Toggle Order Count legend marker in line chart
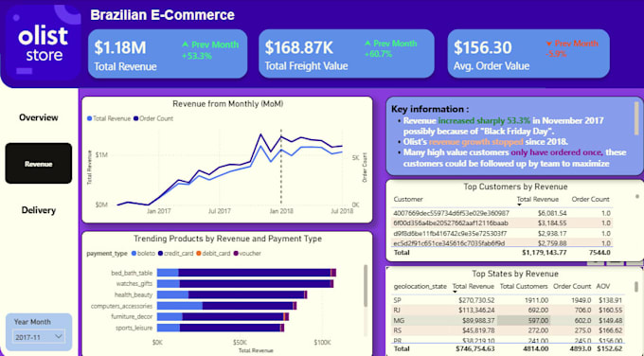Viewport: 644px width, 356px height. pos(136,118)
